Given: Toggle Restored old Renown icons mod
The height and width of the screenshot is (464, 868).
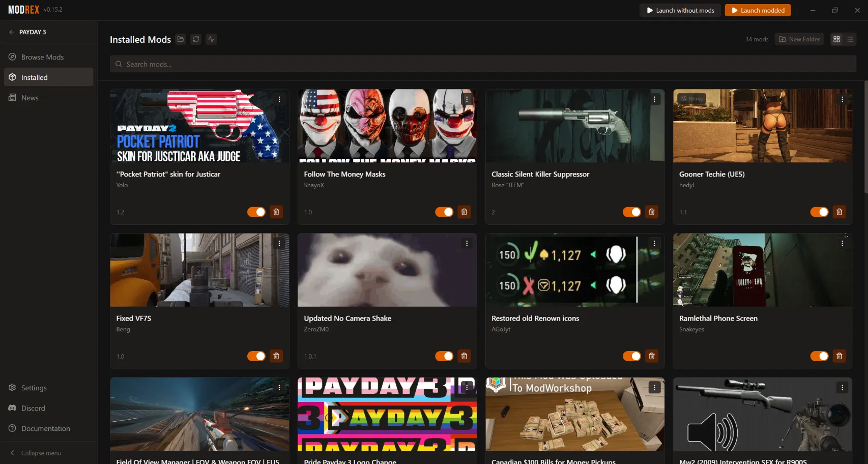Looking at the screenshot, I should (632, 356).
